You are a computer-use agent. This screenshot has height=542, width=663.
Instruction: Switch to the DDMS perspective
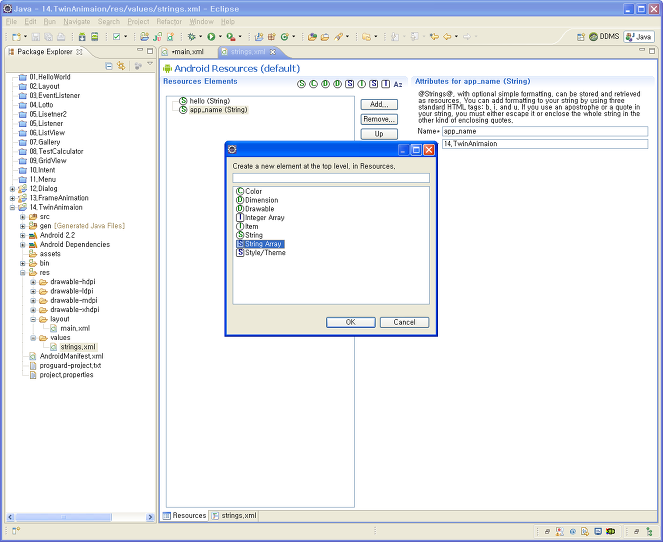pyautogui.click(x=604, y=37)
